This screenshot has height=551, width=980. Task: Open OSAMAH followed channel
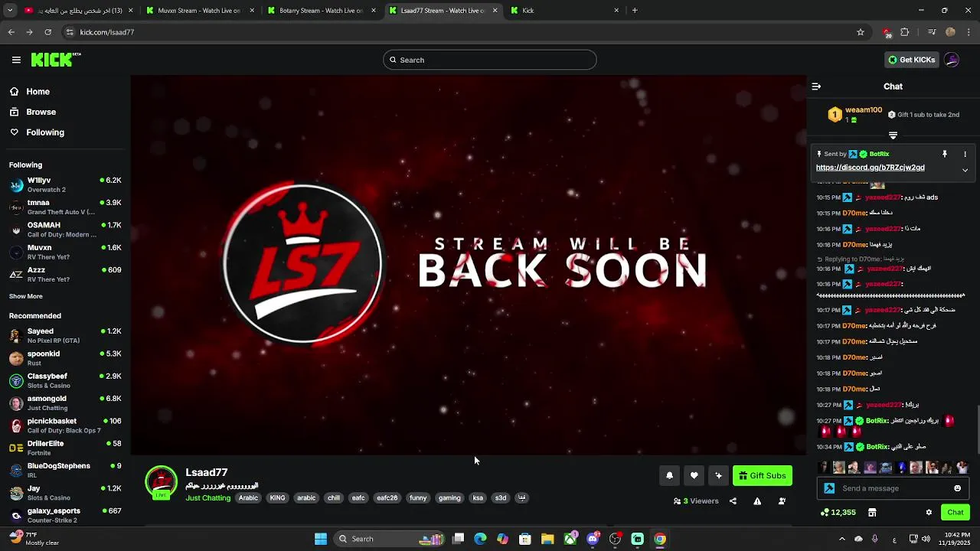point(65,230)
